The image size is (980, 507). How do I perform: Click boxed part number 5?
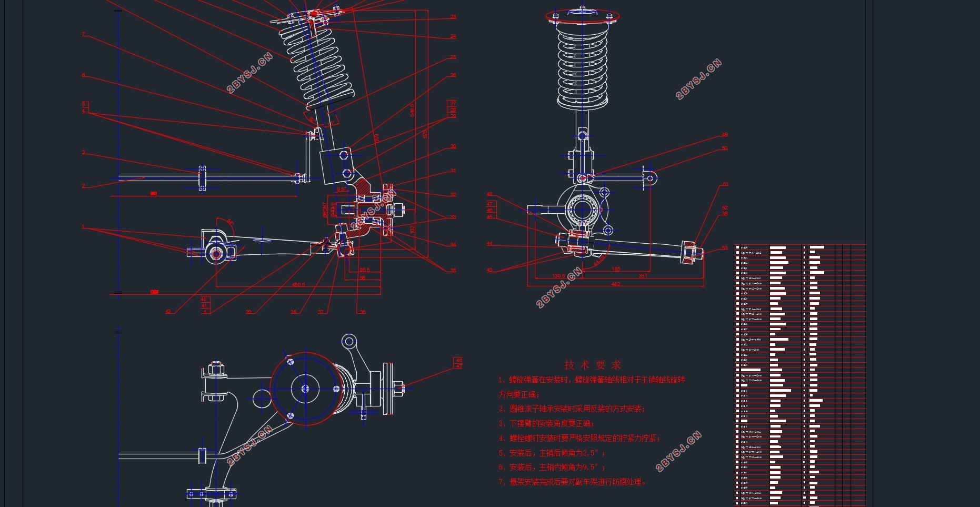pos(84,104)
